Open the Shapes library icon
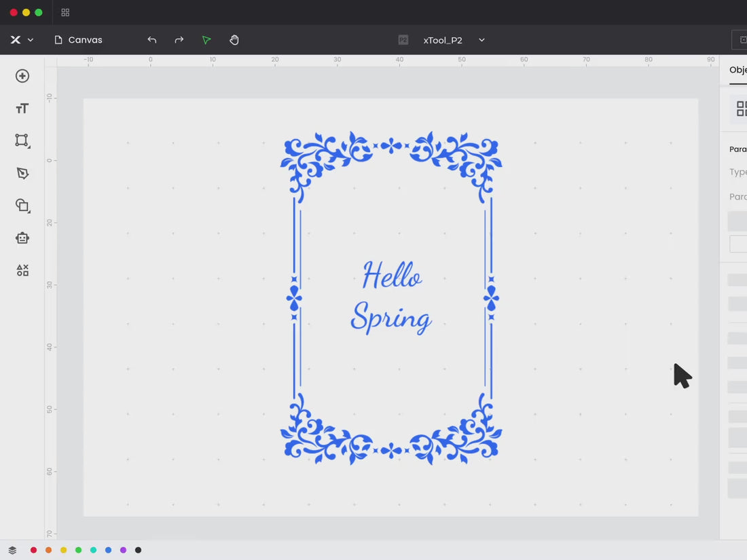The width and height of the screenshot is (747, 560). pos(22,270)
